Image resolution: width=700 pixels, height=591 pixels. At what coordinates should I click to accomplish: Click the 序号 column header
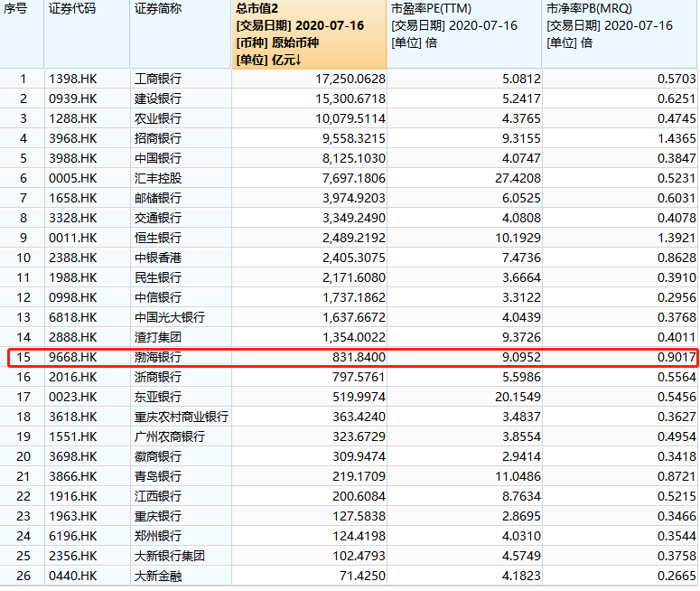tap(22, 34)
